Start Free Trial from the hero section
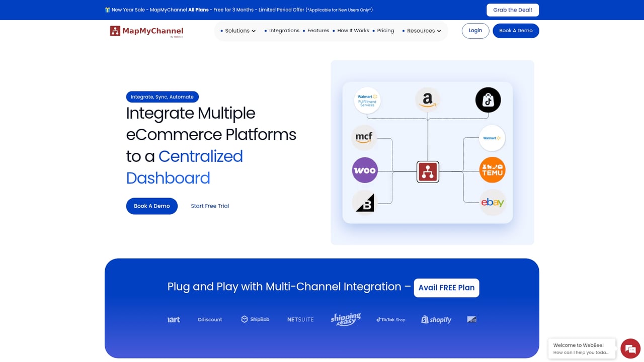This screenshot has height=362, width=644. pos(210,206)
